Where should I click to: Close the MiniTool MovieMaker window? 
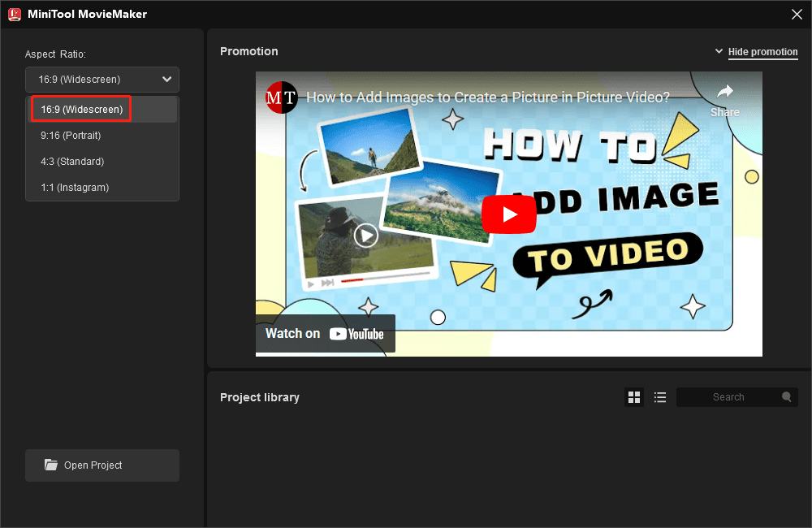[x=797, y=14]
